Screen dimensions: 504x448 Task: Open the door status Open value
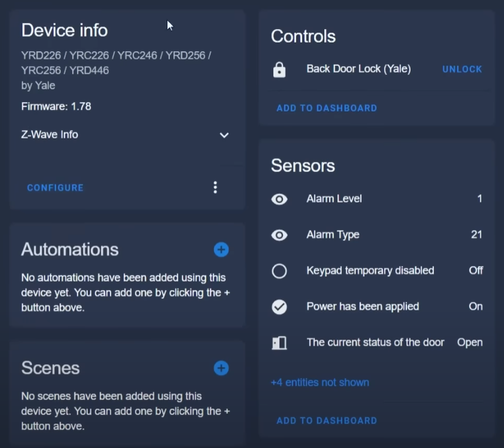click(x=470, y=343)
